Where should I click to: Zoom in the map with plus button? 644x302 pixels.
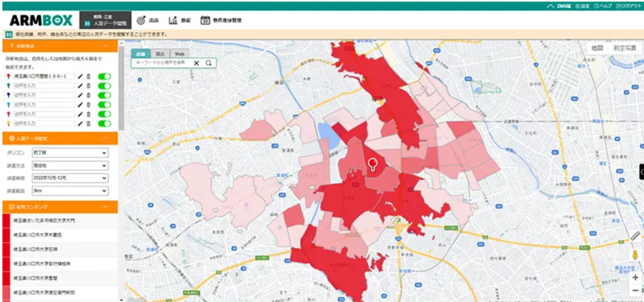(x=635, y=278)
